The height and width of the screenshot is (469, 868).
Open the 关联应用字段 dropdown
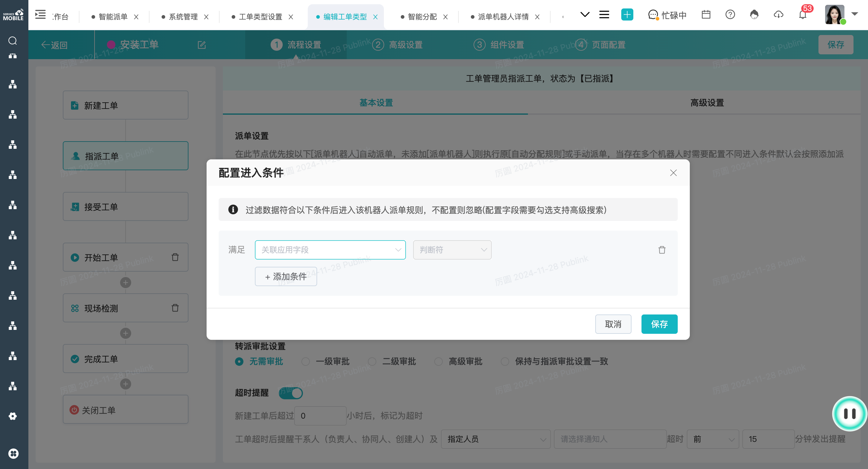330,250
